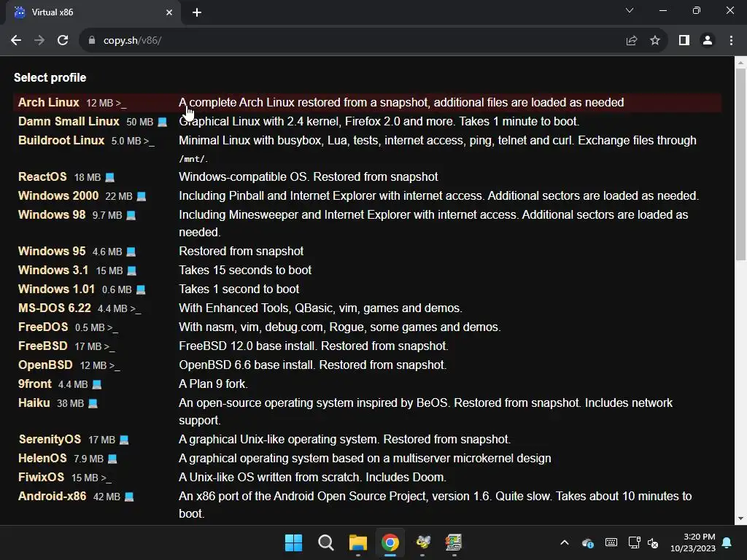Show hidden system tray icons

[564, 542]
